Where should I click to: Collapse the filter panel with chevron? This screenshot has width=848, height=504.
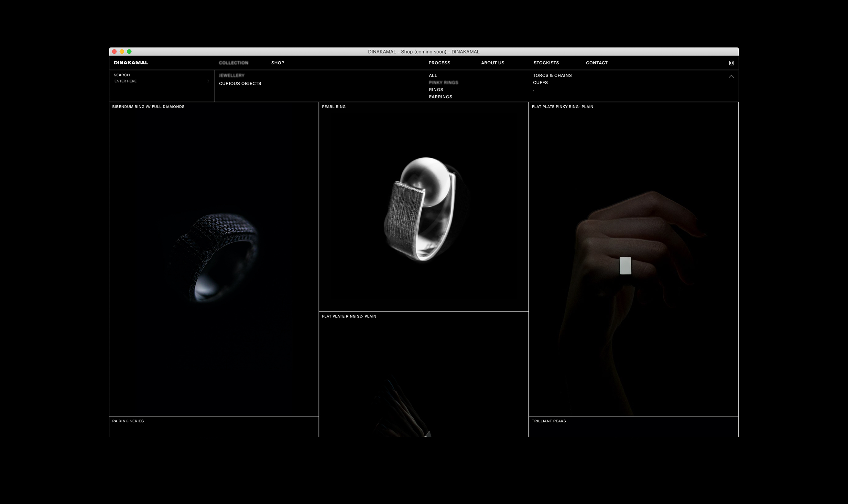tap(731, 77)
